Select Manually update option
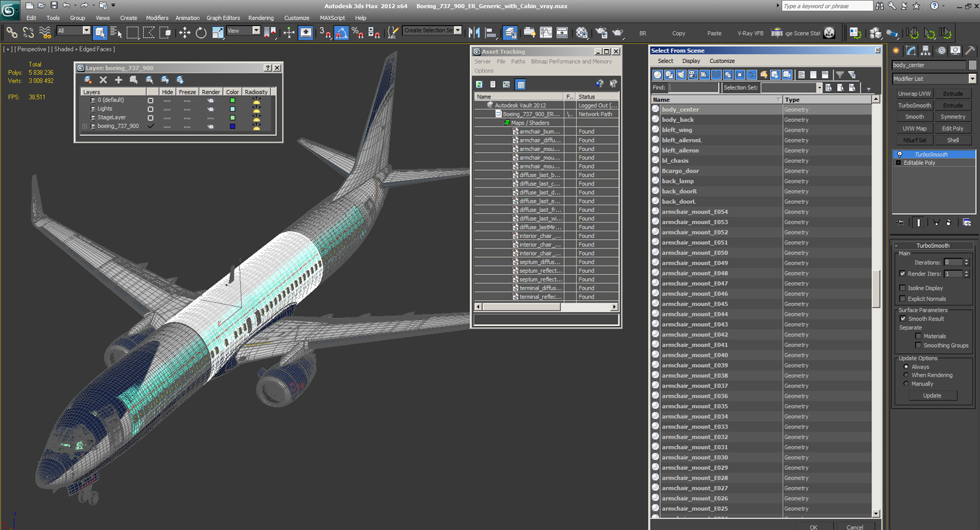The height and width of the screenshot is (530, 980). pyautogui.click(x=906, y=384)
